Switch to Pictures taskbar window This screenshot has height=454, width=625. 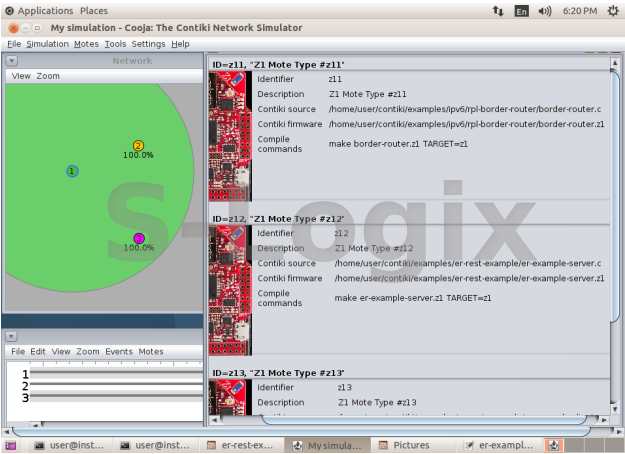tap(413, 445)
